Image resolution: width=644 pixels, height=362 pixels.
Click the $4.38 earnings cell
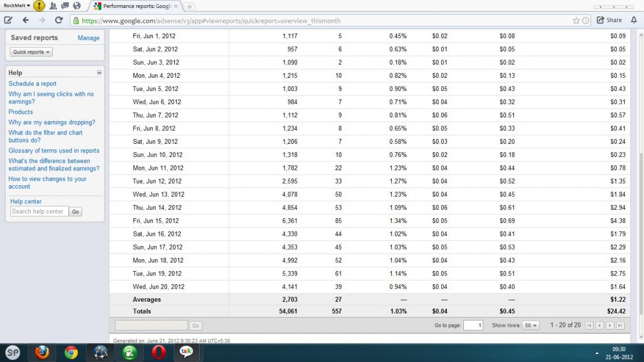[618, 220]
